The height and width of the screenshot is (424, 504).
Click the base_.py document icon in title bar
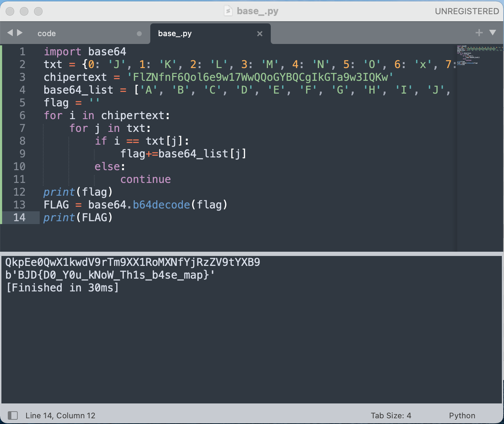tap(228, 11)
